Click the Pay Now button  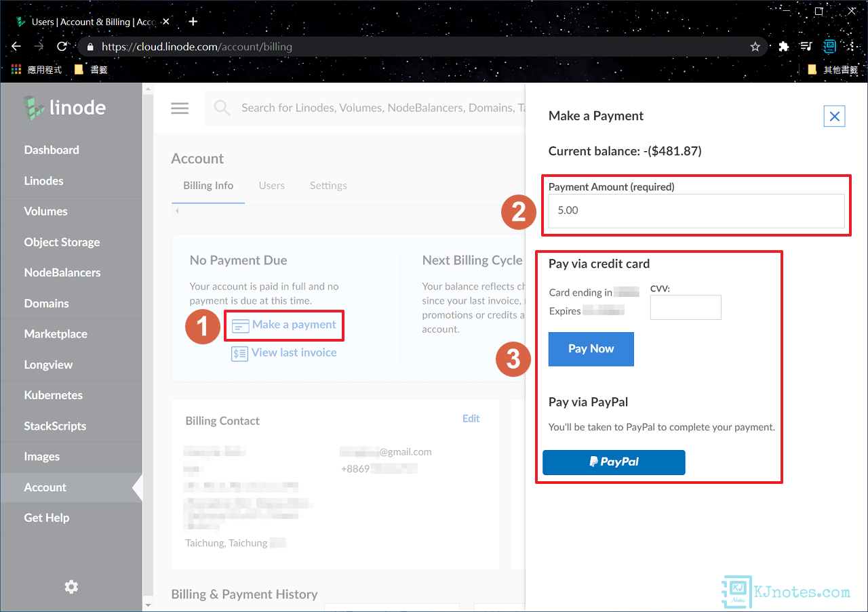pos(591,349)
